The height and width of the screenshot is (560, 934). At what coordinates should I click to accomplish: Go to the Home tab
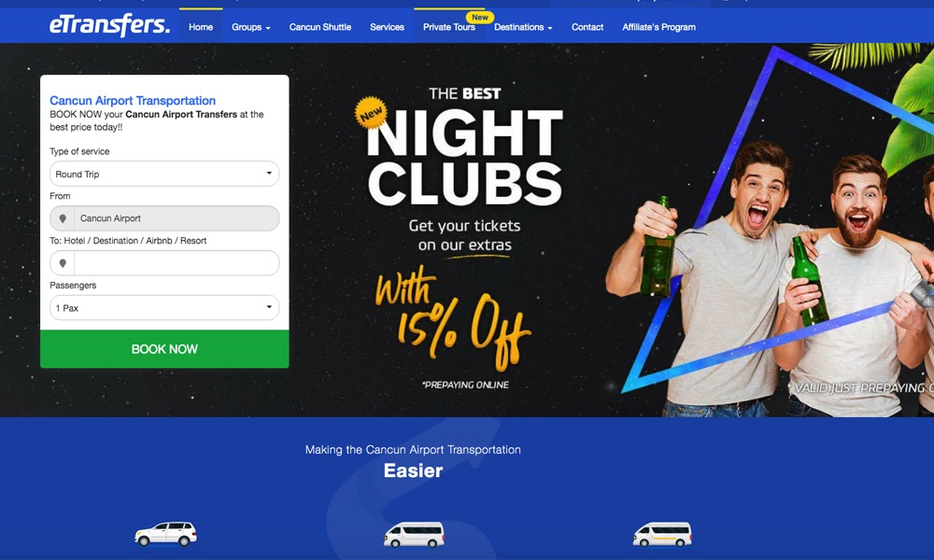tap(201, 27)
